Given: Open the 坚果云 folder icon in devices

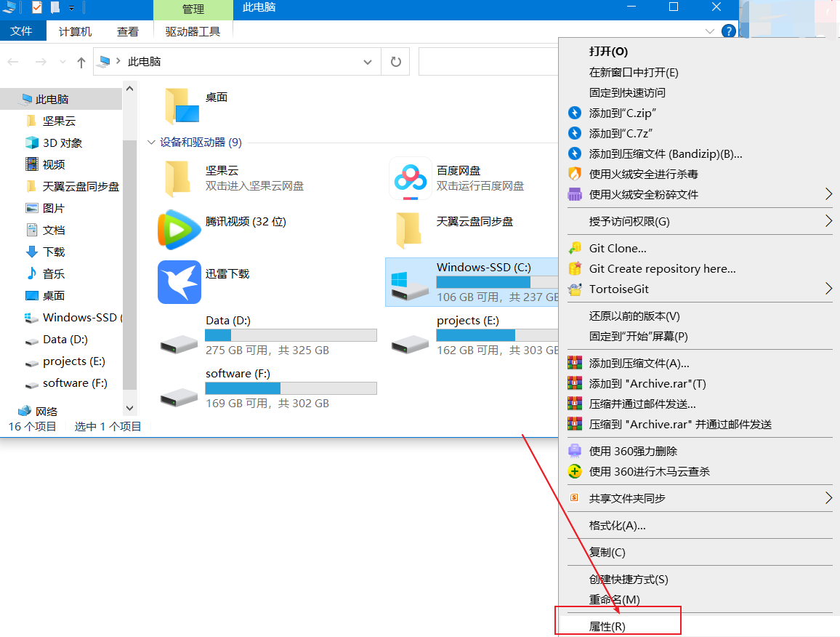Looking at the screenshot, I should click(x=178, y=179).
